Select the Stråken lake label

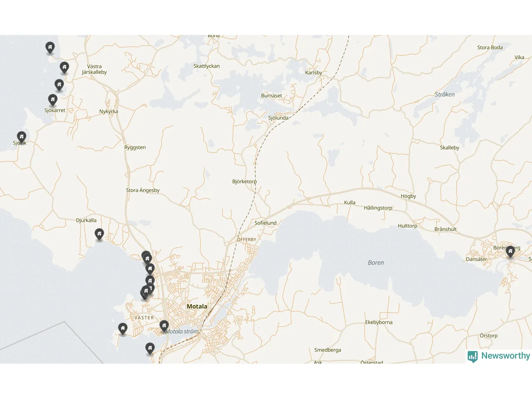(x=445, y=94)
